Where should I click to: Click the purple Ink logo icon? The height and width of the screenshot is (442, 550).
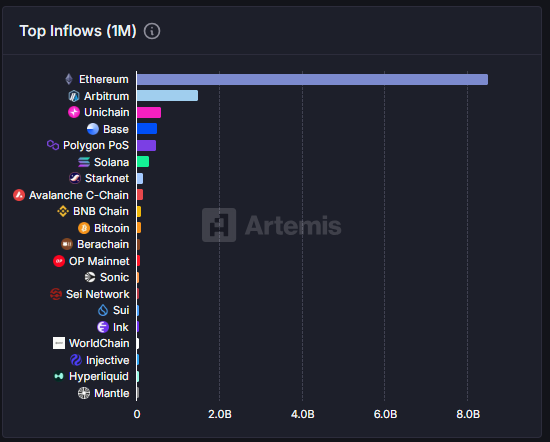(x=103, y=327)
